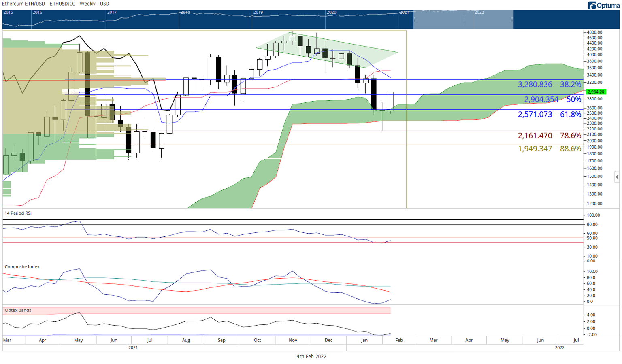
Task: Click the Ethereum ETH/USD chart title
Action: [x=55, y=4]
